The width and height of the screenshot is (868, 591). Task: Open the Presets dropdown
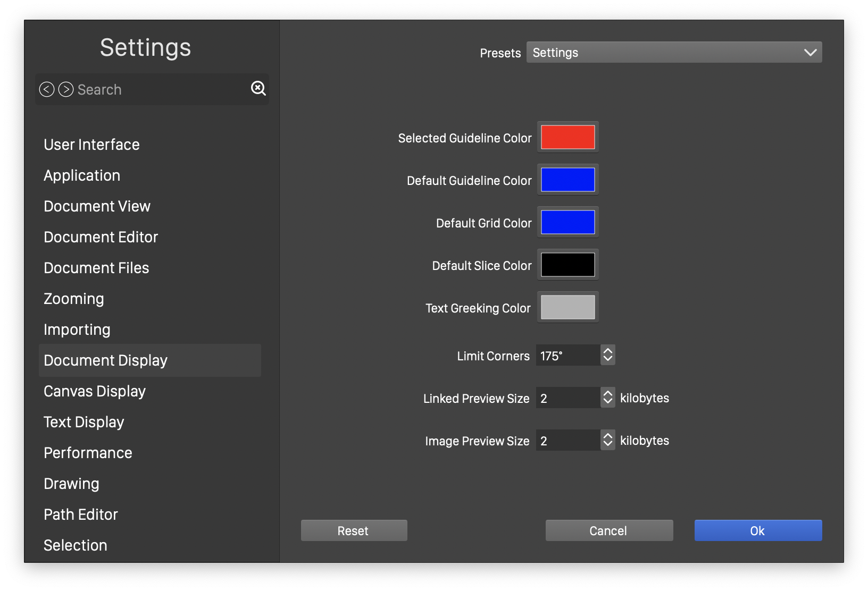pyautogui.click(x=674, y=52)
